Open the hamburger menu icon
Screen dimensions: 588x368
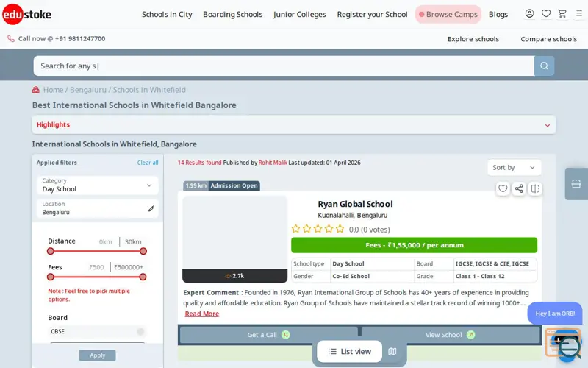tap(578, 14)
